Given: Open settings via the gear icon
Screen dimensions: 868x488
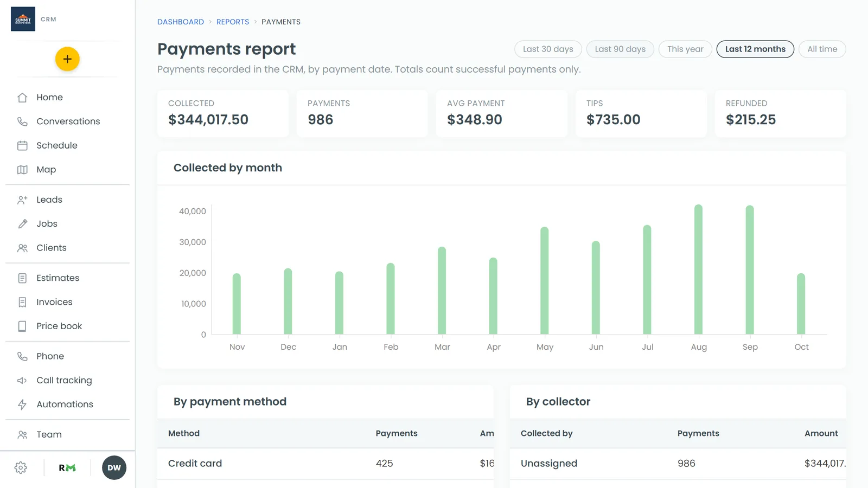Looking at the screenshot, I should 21,468.
